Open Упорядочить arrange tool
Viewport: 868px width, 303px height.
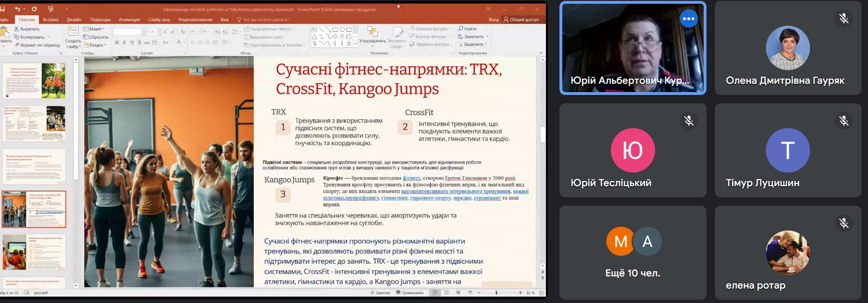coord(373,35)
